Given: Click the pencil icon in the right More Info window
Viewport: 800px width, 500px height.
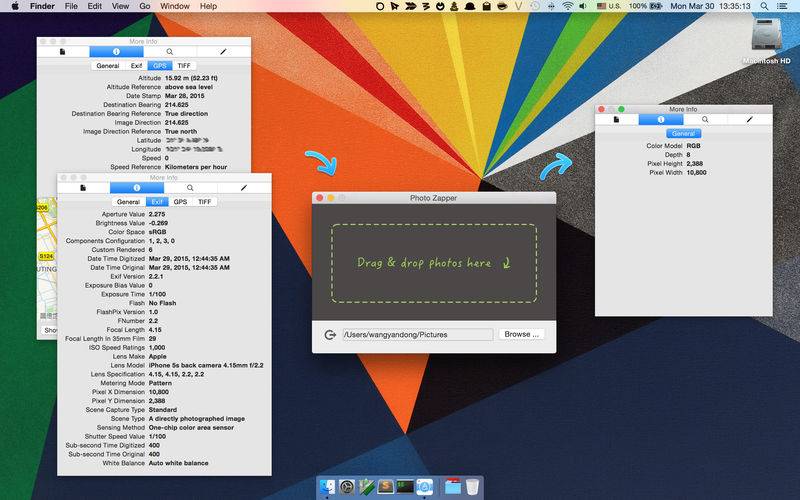Looking at the screenshot, I should pyautogui.click(x=749, y=119).
